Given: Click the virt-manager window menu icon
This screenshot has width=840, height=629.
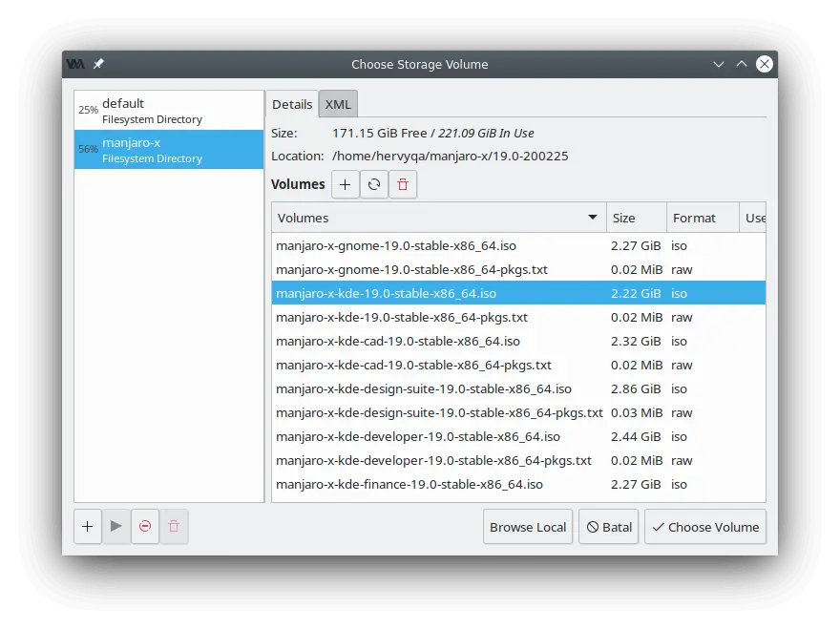Looking at the screenshot, I should (75, 64).
